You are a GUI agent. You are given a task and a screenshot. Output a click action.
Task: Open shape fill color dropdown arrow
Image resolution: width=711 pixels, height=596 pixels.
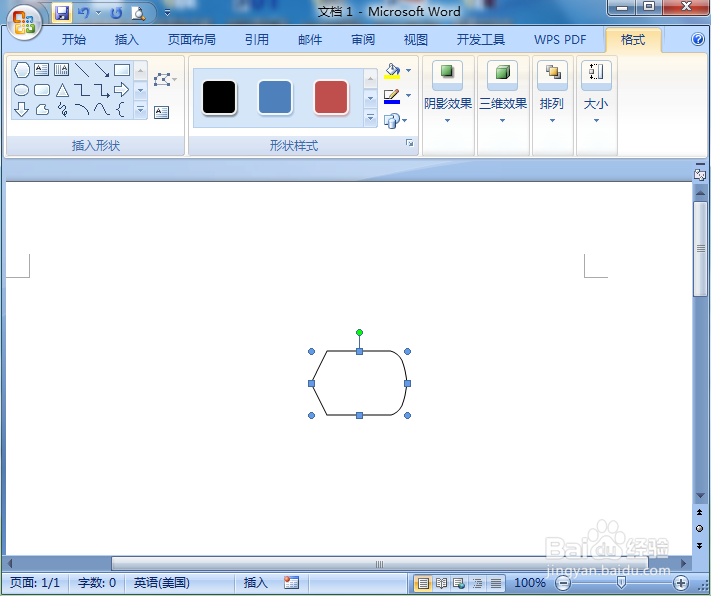409,70
